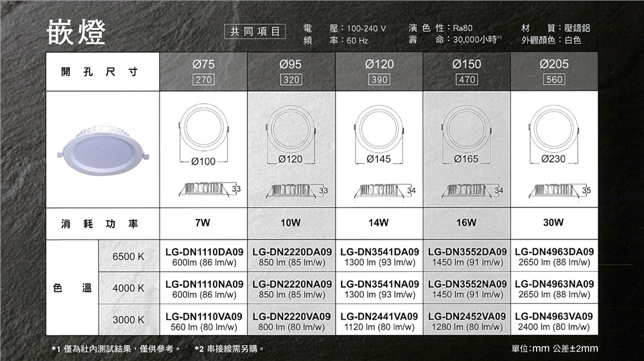Click the Ø230 front-view diagram
Viewport: 644px width, 361px height.
[553, 134]
